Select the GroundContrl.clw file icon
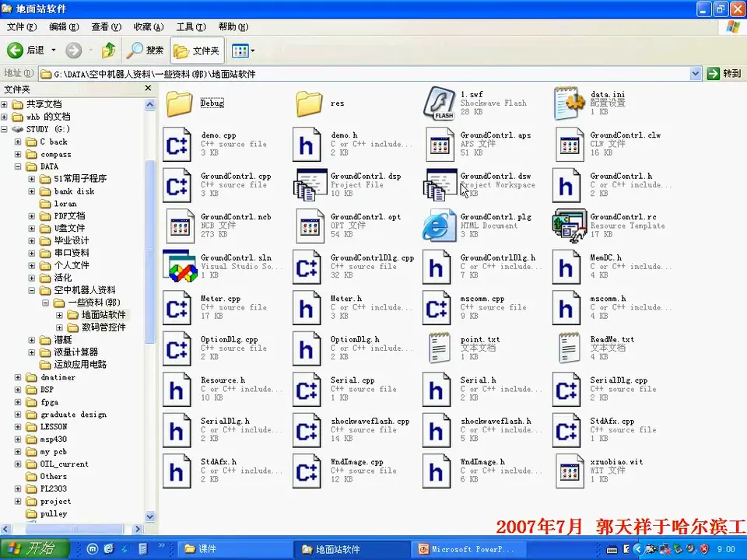747x560 pixels. pos(569,145)
